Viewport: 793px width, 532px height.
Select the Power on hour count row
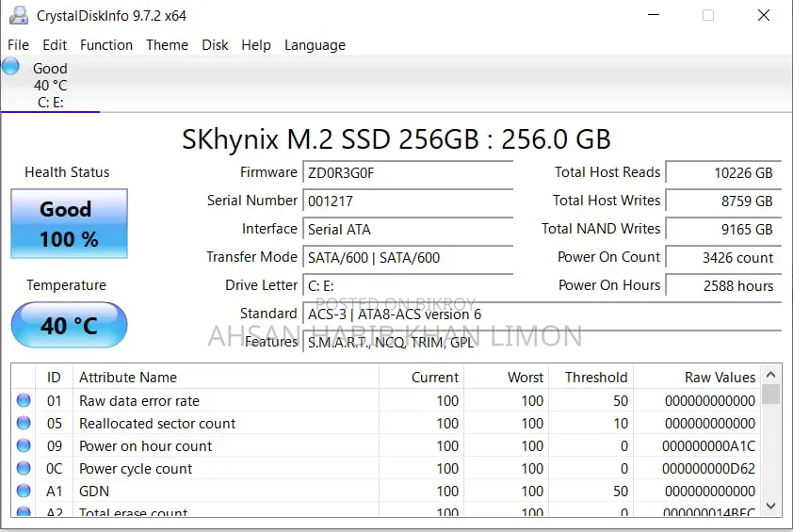coord(386,446)
